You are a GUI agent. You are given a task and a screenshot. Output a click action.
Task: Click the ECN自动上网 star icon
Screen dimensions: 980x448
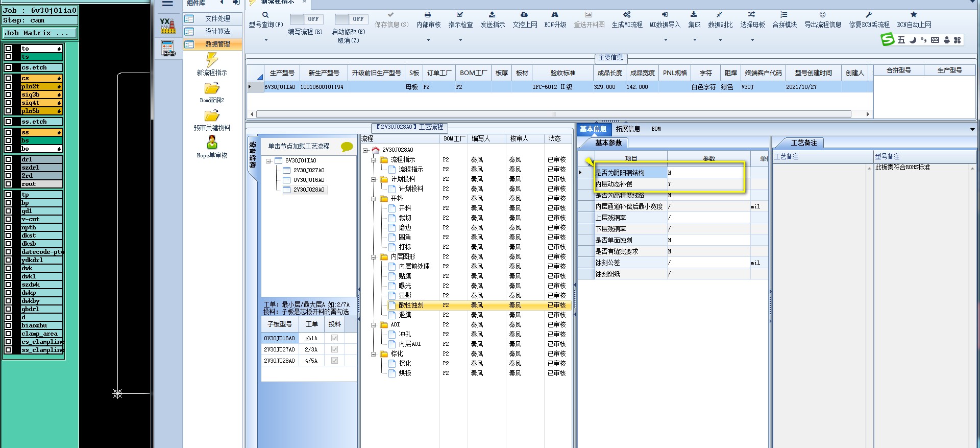click(914, 15)
